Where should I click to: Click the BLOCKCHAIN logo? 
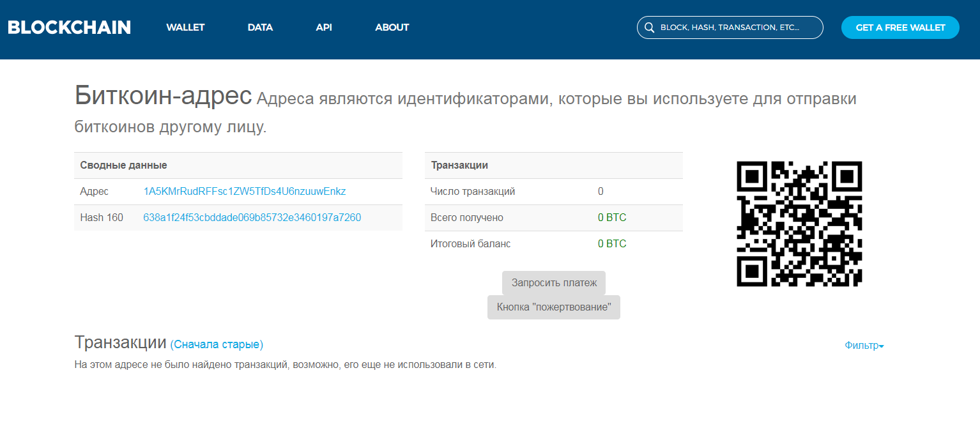69,27
